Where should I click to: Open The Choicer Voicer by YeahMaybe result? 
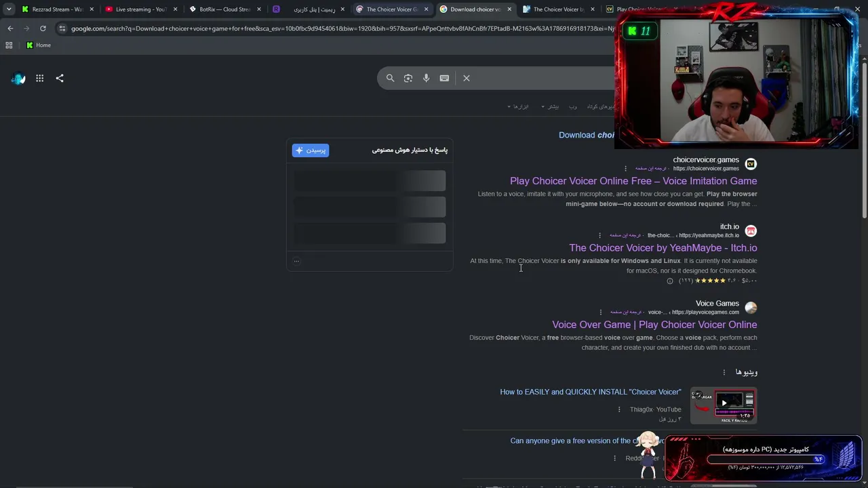click(x=663, y=248)
